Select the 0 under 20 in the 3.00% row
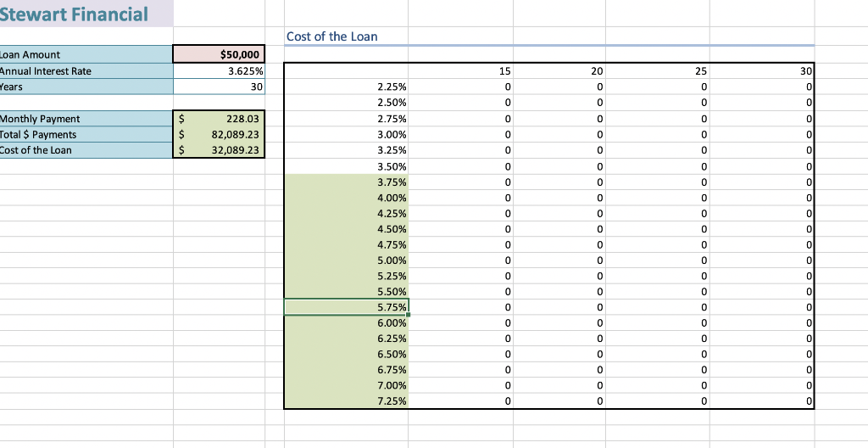The image size is (868, 448). point(559,134)
